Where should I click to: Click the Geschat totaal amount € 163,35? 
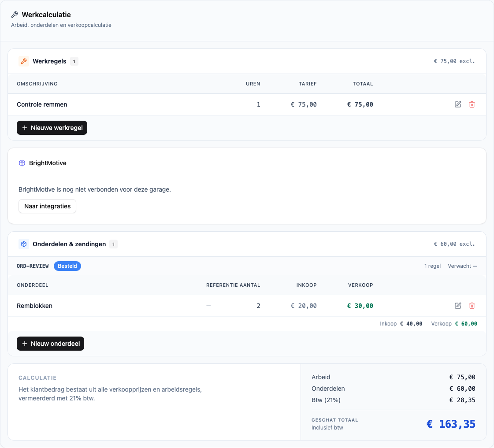pos(451,424)
